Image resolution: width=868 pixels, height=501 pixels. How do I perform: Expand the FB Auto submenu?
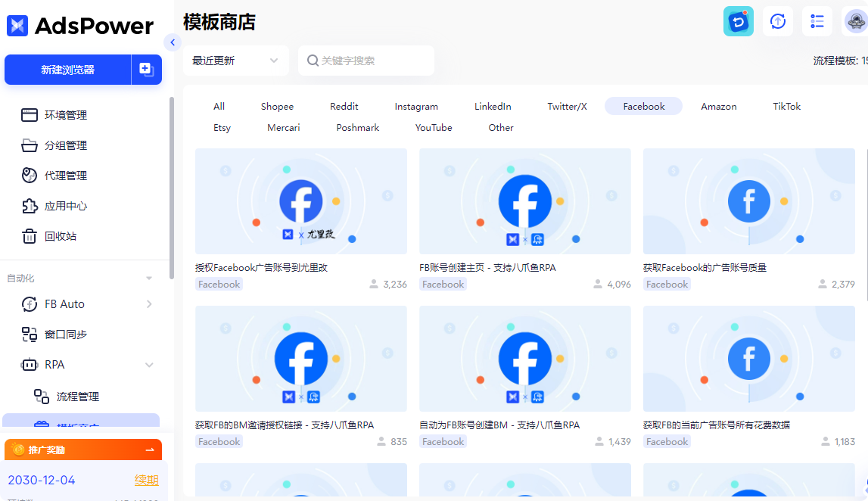pos(149,304)
